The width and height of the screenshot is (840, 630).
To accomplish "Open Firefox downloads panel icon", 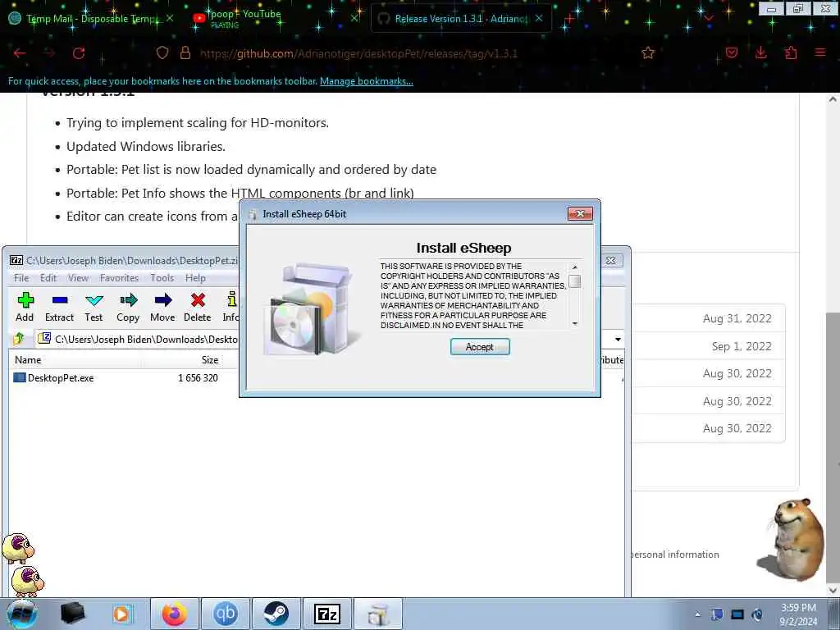I will click(760, 52).
